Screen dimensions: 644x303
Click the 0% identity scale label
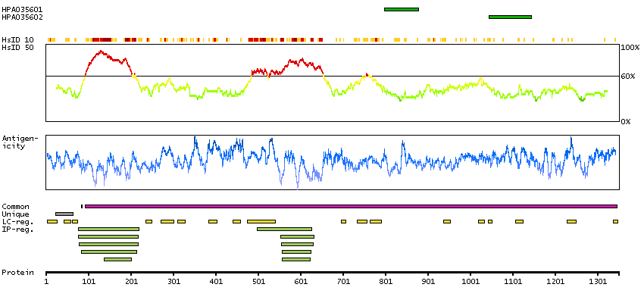click(626, 121)
